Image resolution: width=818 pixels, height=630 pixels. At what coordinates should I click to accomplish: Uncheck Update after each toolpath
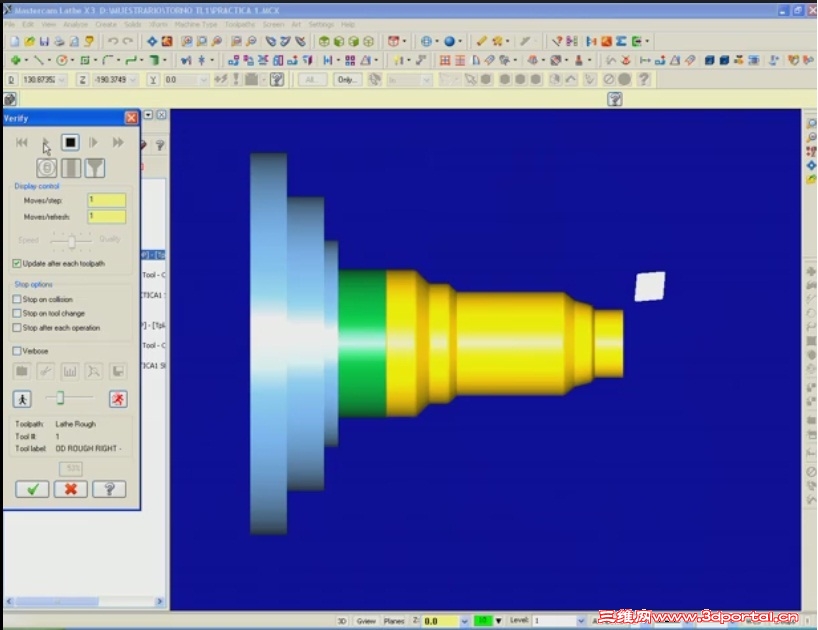(17, 264)
